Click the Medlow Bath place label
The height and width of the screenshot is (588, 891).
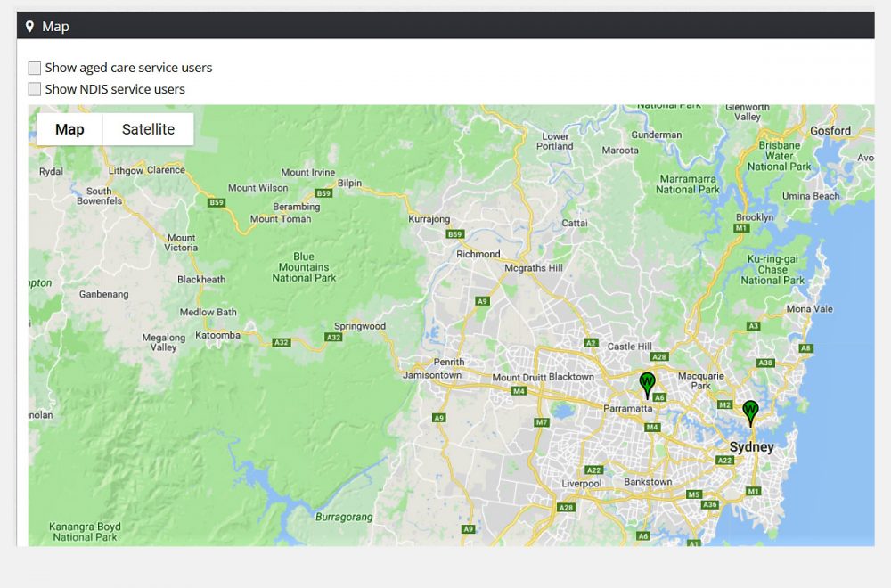point(208,312)
